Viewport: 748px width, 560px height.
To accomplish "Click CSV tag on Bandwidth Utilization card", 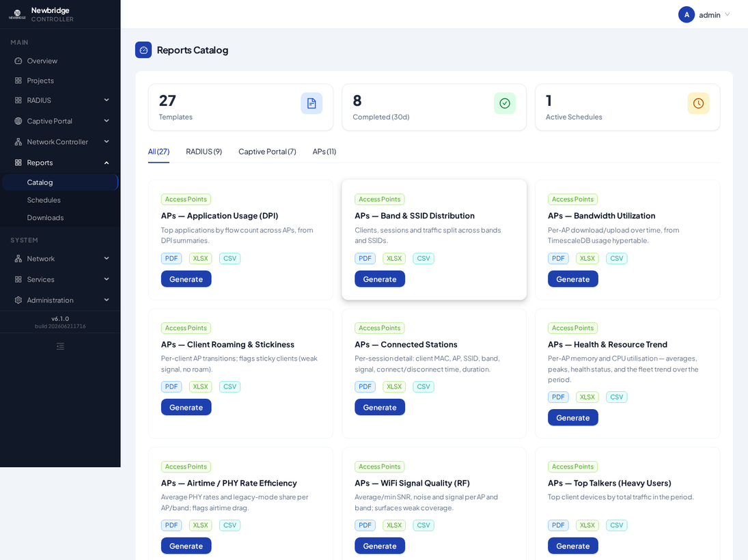I will (616, 259).
